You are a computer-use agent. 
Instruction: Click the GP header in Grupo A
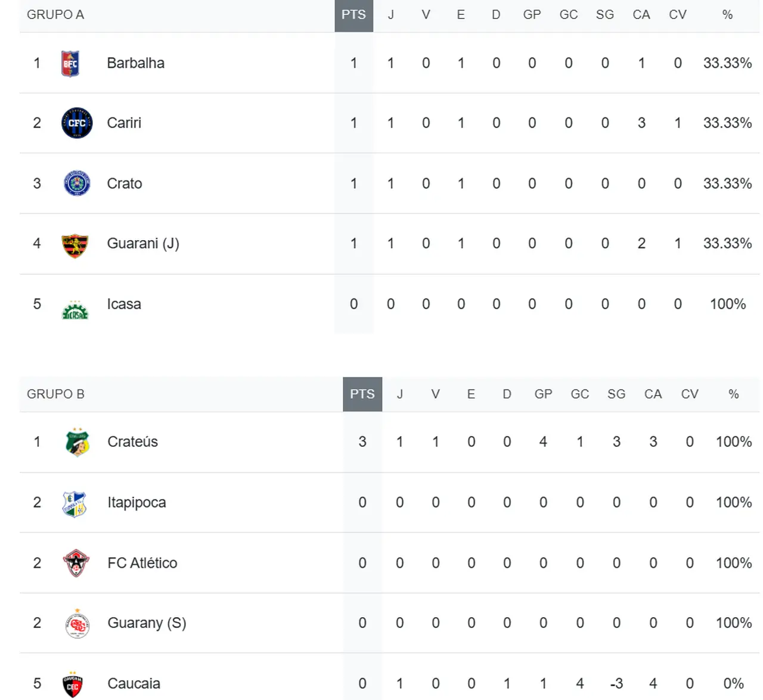click(532, 15)
